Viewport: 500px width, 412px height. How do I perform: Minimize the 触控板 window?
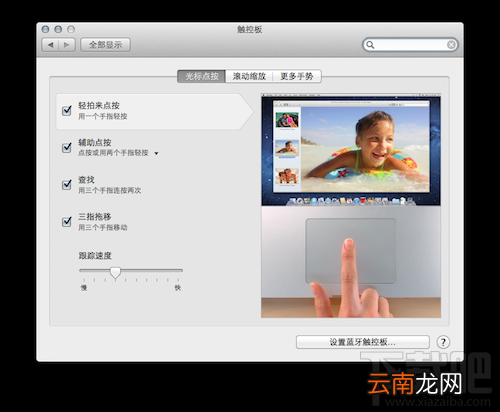point(58,29)
